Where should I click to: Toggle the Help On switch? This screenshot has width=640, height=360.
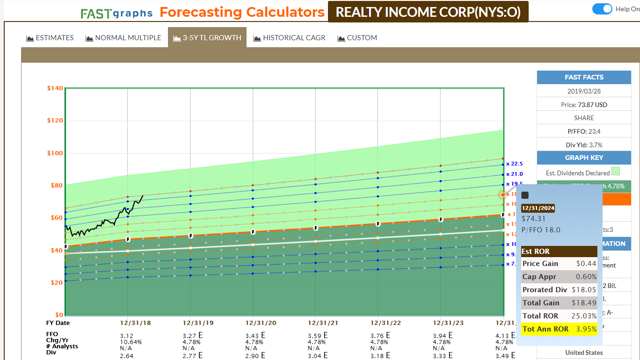(x=602, y=9)
